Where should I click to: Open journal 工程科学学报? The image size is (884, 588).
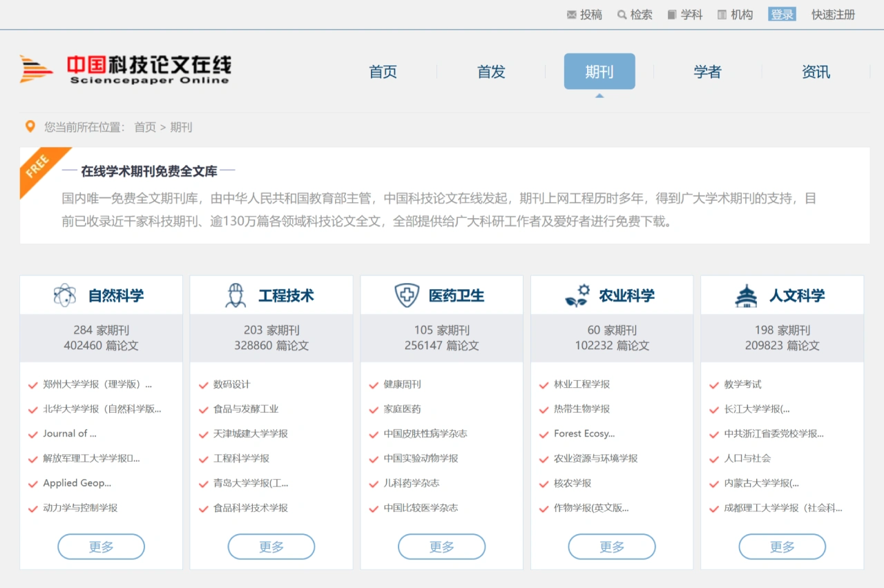241,458
